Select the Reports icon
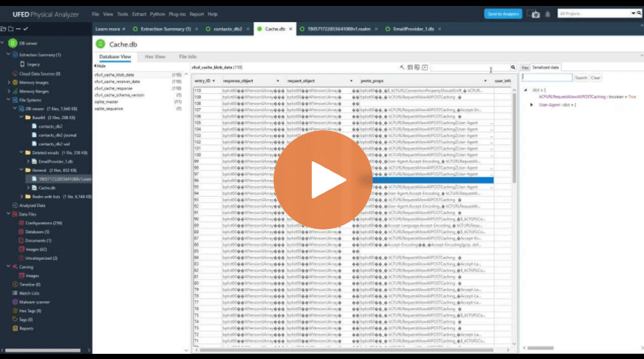Image resolution: width=644 pixels, height=359 pixels. (x=16, y=328)
